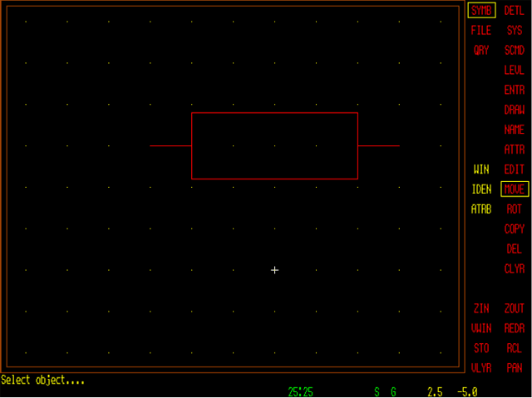This screenshot has width=532, height=398.
Task: Click the left lead line of the symbol
Action: coord(170,145)
